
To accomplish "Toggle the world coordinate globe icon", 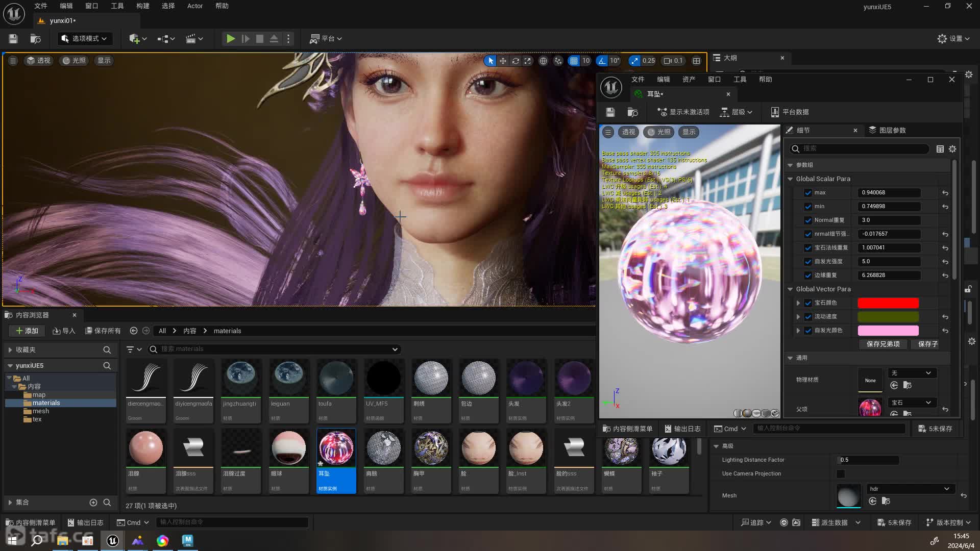I will [x=544, y=61].
